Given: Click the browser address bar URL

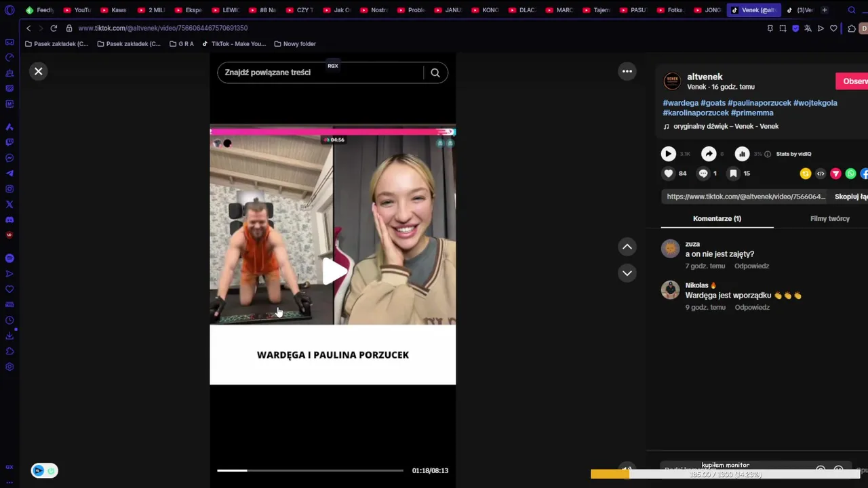Looking at the screenshot, I should [x=163, y=28].
